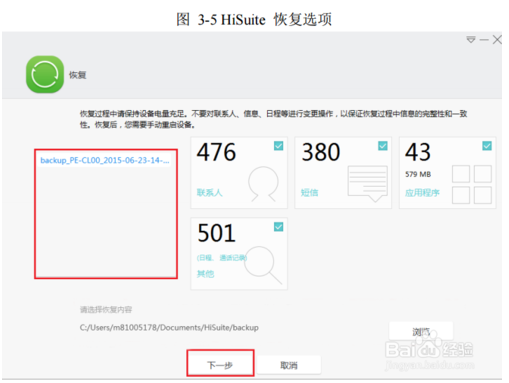
Task: Close the restore window
Action: 497,40
